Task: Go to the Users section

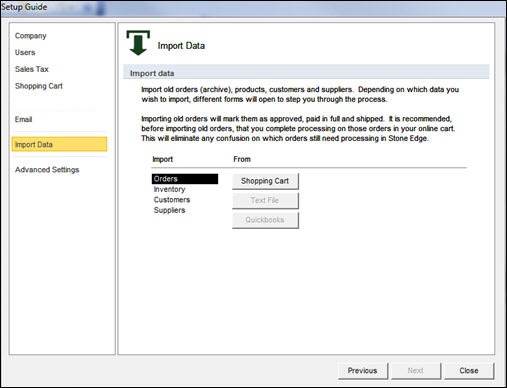Action: coord(25,52)
